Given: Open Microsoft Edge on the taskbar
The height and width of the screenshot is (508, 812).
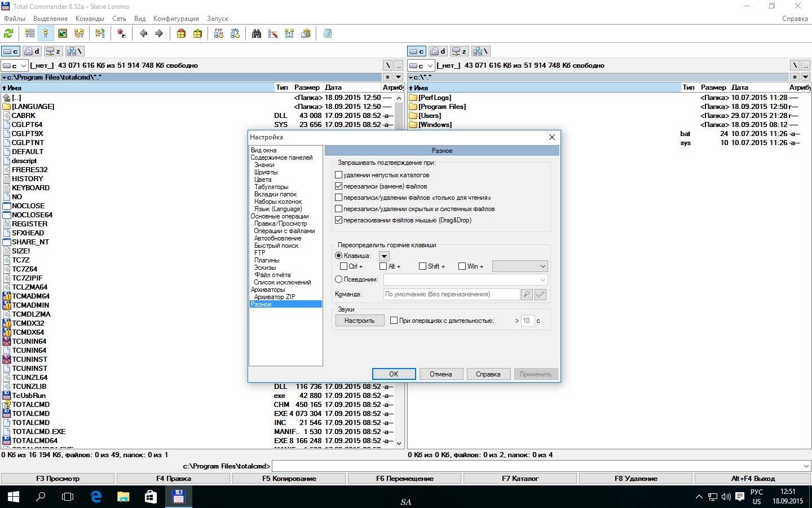Looking at the screenshot, I should tap(96, 497).
